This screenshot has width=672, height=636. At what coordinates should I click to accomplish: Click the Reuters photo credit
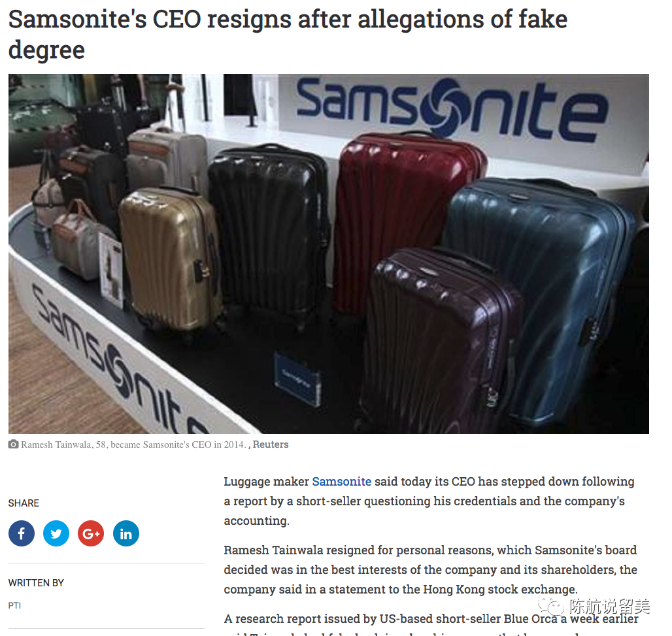click(x=271, y=444)
